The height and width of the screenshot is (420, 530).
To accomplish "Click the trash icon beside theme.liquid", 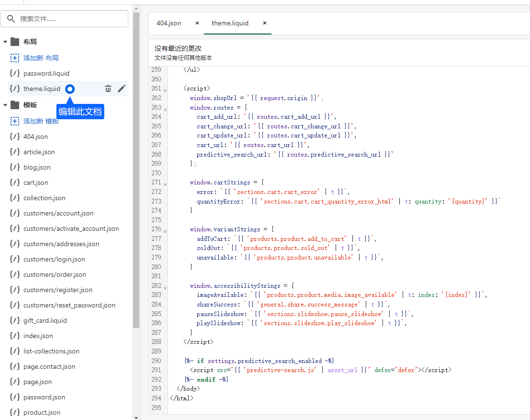I will (108, 89).
